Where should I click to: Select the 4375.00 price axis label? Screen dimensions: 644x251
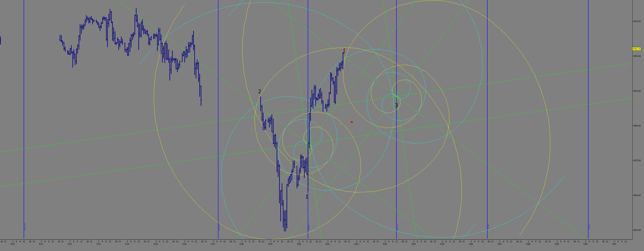(637, 21)
